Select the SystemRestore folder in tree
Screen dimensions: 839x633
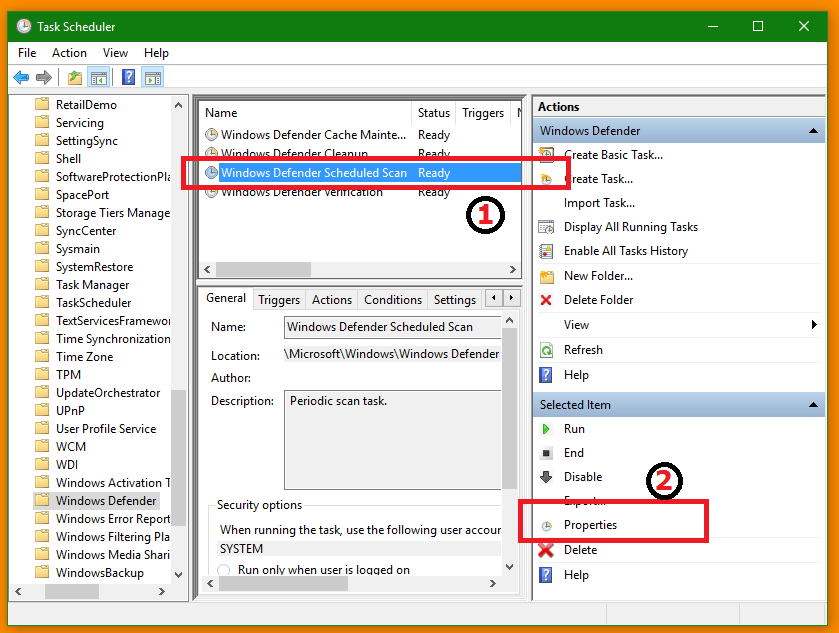pos(94,267)
